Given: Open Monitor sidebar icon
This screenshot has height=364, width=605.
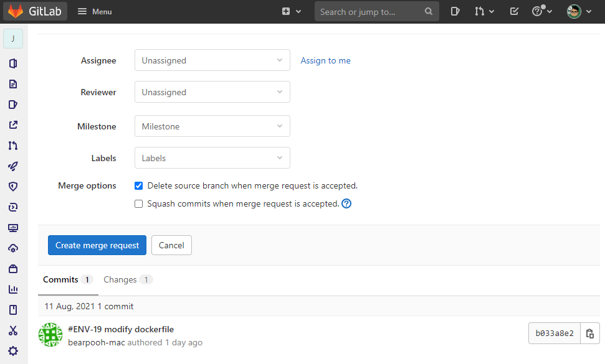Looking at the screenshot, I should (x=13, y=228).
